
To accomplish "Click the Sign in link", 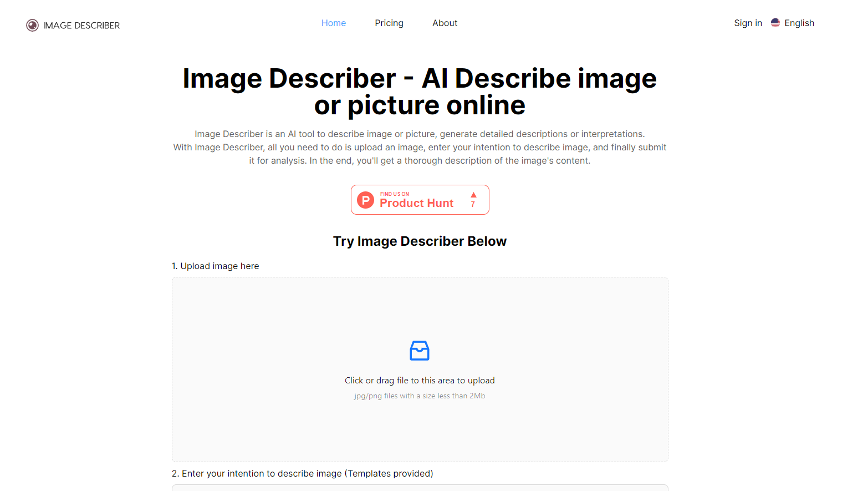I will pos(748,23).
